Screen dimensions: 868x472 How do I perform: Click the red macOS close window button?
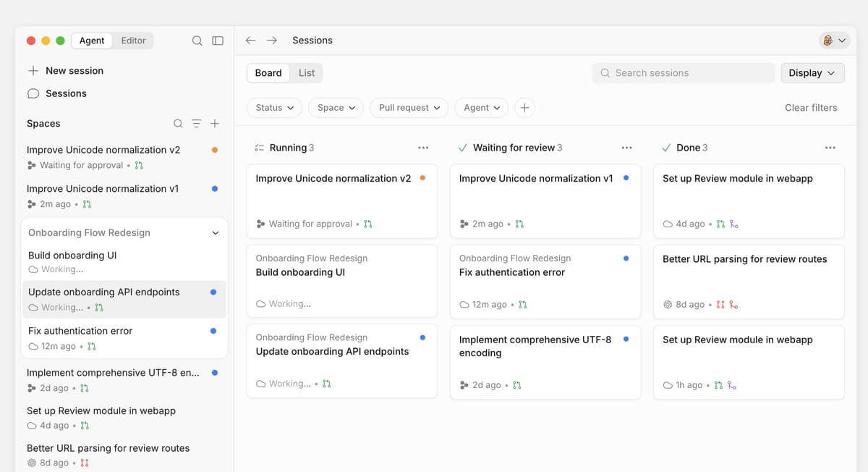[31, 41]
